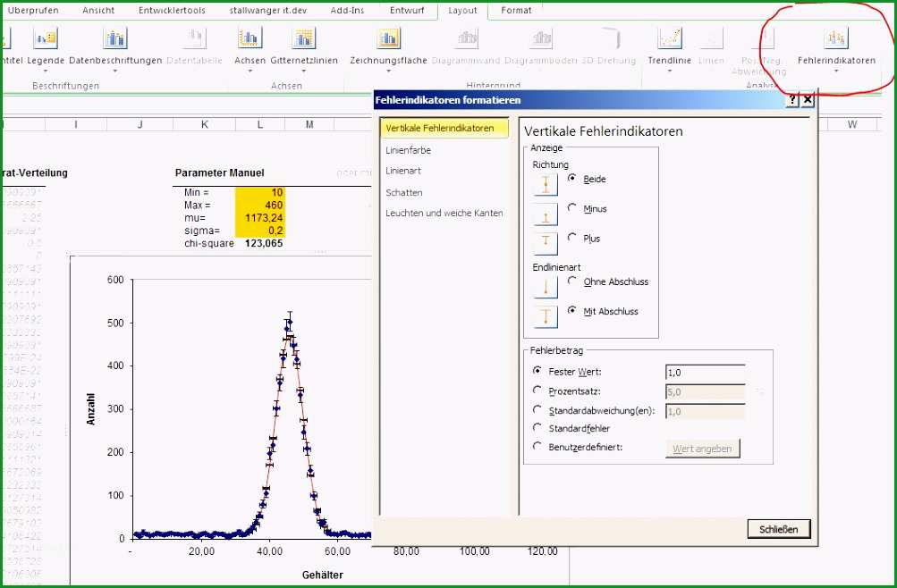This screenshot has width=897, height=588.
Task: Select the yellow Min cell value 10
Action: (259, 192)
